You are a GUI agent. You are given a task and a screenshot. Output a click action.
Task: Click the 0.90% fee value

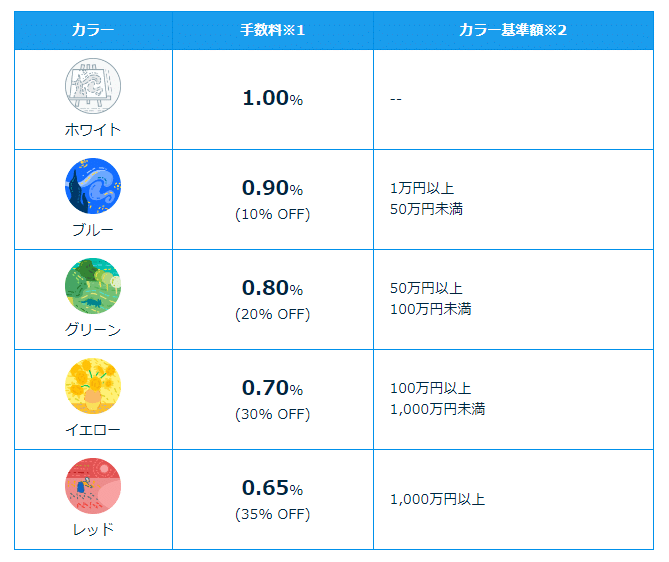[273, 188]
